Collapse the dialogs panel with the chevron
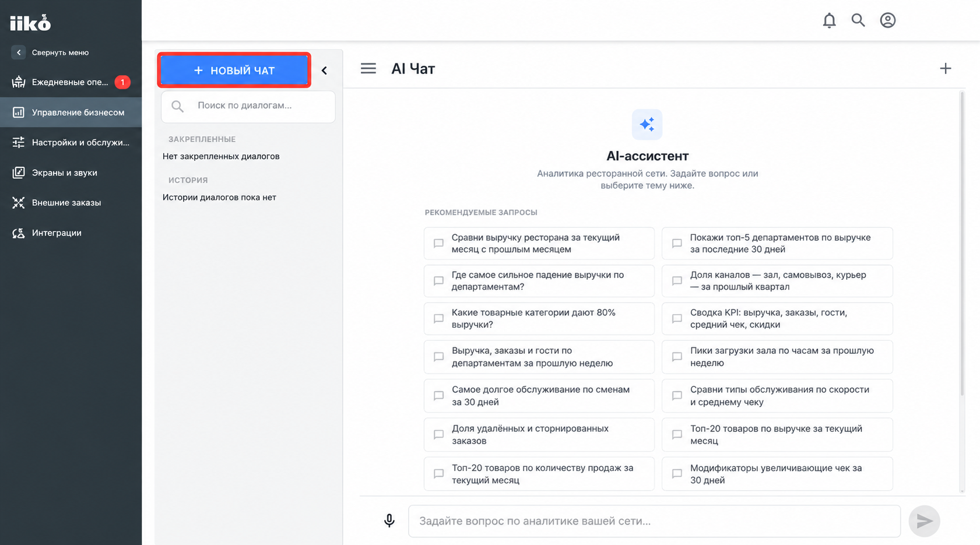980x545 pixels. [x=325, y=71]
